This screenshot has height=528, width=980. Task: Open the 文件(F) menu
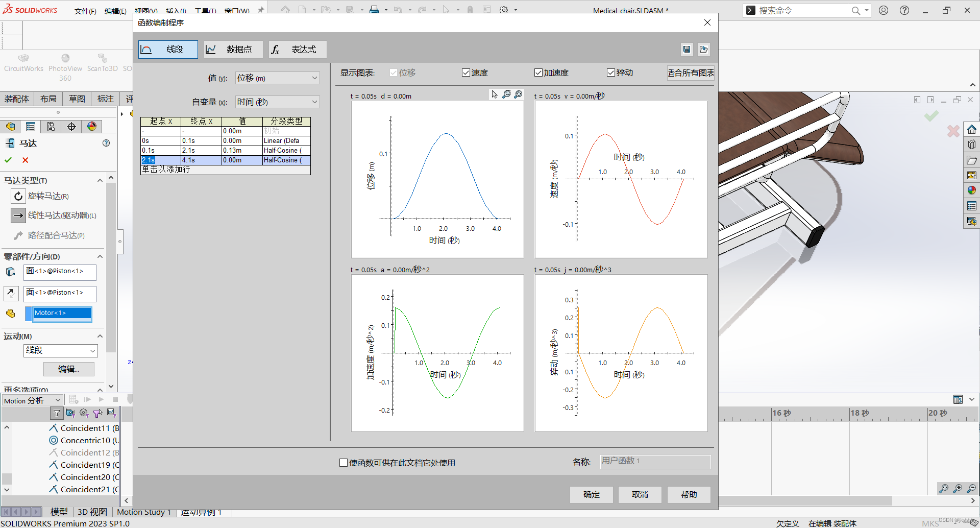click(x=85, y=11)
